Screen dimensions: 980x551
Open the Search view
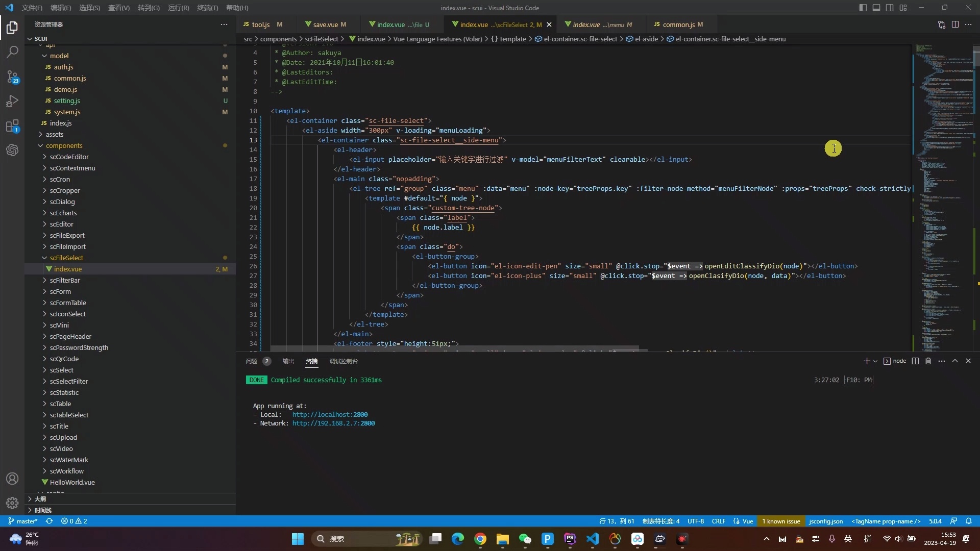pos(12,52)
